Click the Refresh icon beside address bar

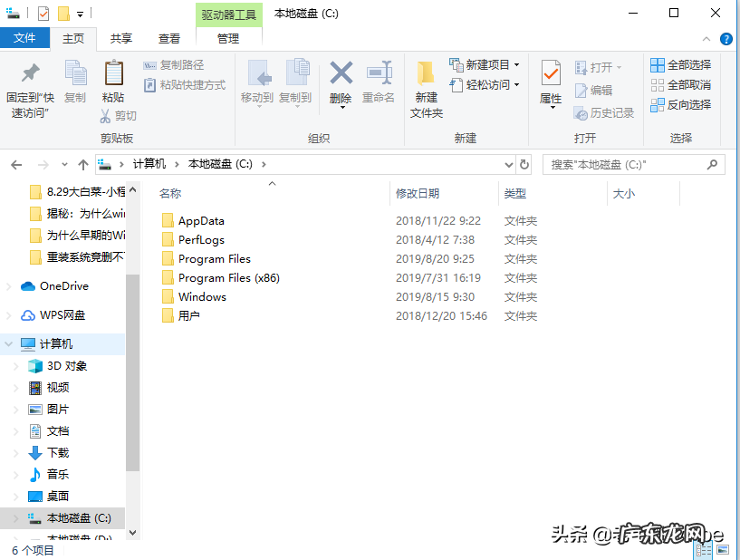coord(524,165)
